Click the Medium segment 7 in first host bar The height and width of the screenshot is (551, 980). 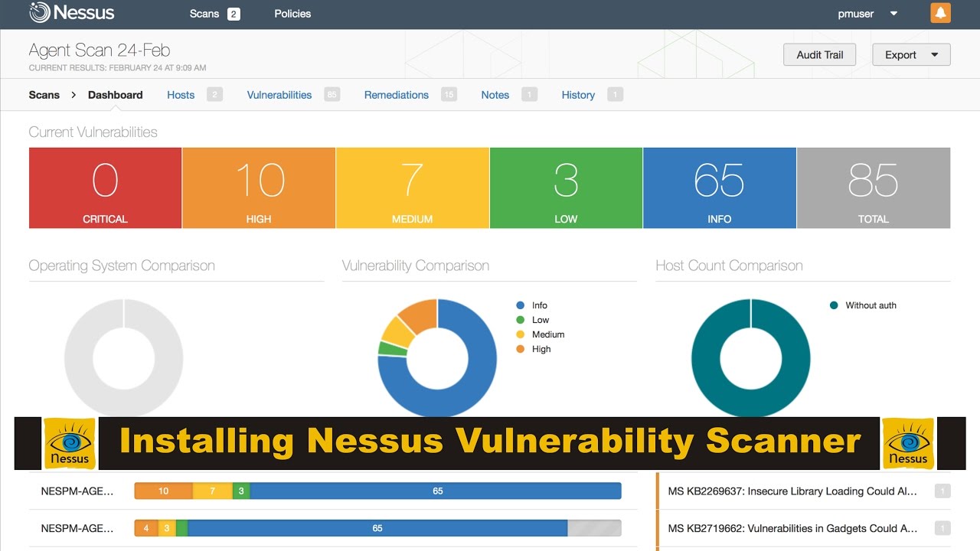(x=212, y=491)
